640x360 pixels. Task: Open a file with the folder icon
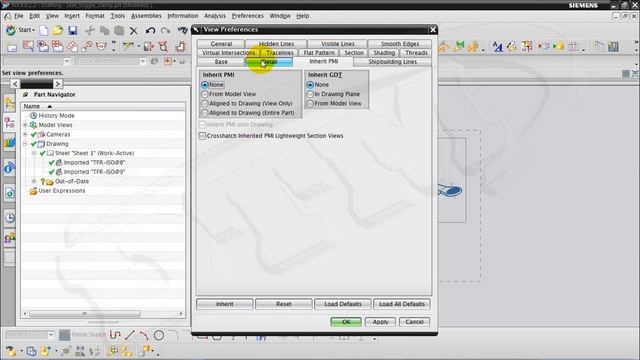pos(58,31)
